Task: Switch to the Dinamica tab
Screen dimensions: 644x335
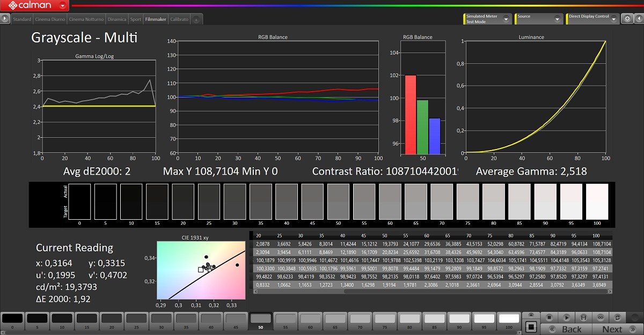Action: (x=117, y=19)
